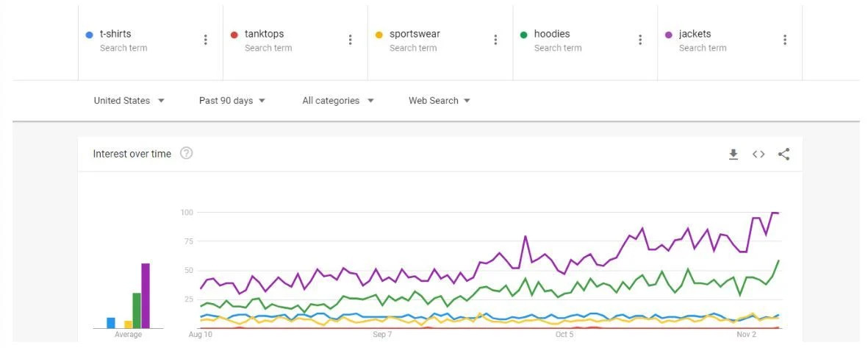Open three-dot menu for t-shirts term
Viewport: 868px width, 348px height.
click(205, 40)
